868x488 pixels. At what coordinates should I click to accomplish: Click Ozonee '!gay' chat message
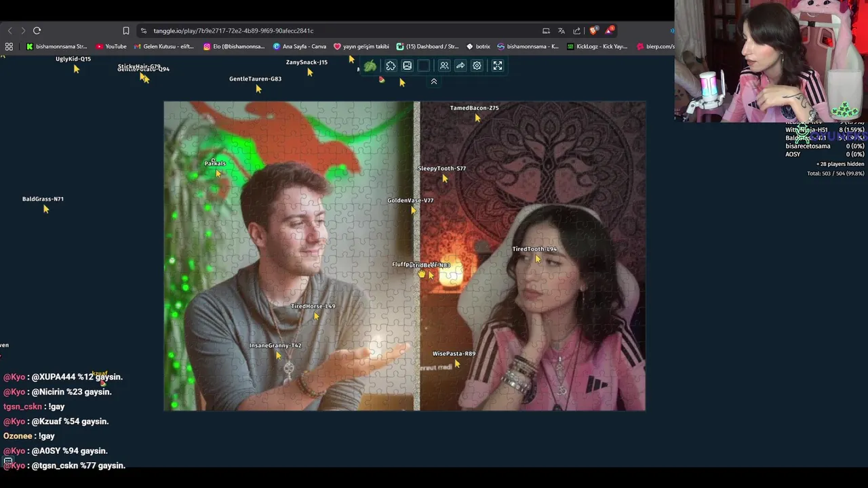point(29,436)
